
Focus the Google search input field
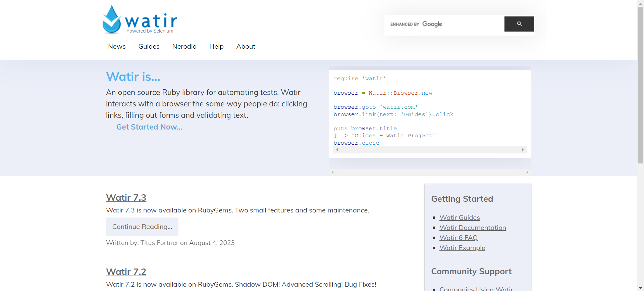pyautogui.click(x=445, y=24)
